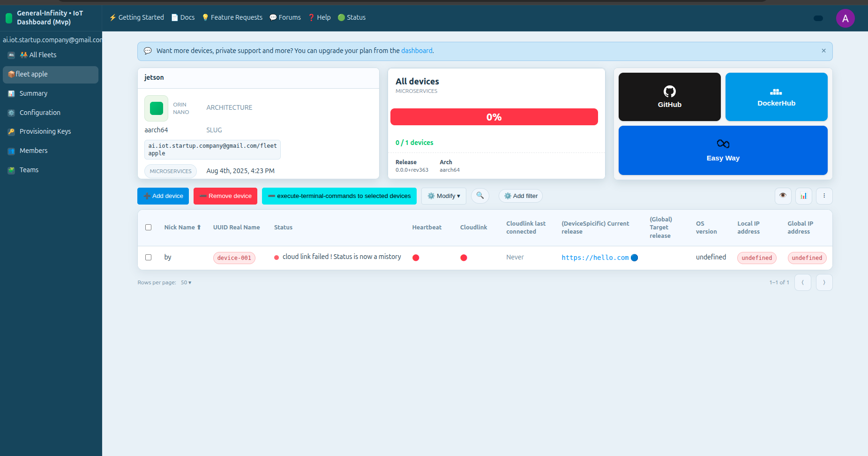Toggle column visibility eye icon

click(x=783, y=196)
